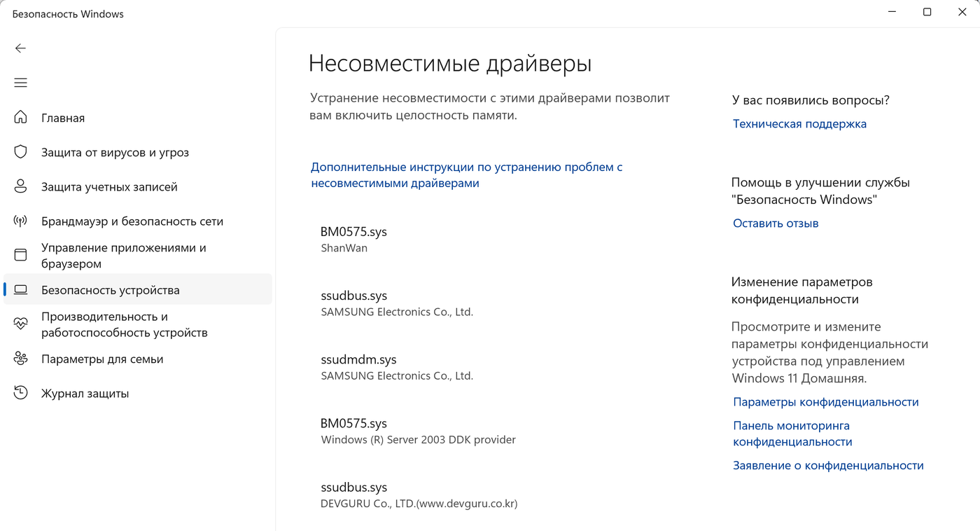Open the Главная page label
The width and height of the screenshot is (980, 531).
63,118
